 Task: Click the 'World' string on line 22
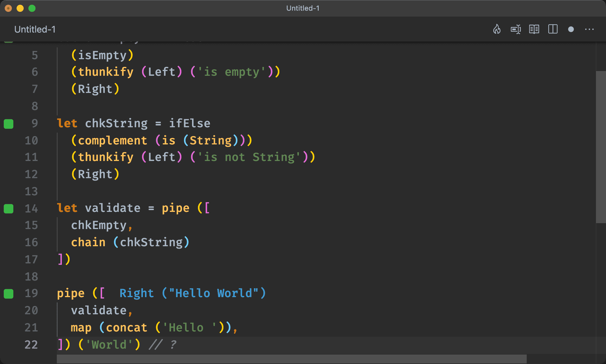pyautogui.click(x=109, y=345)
